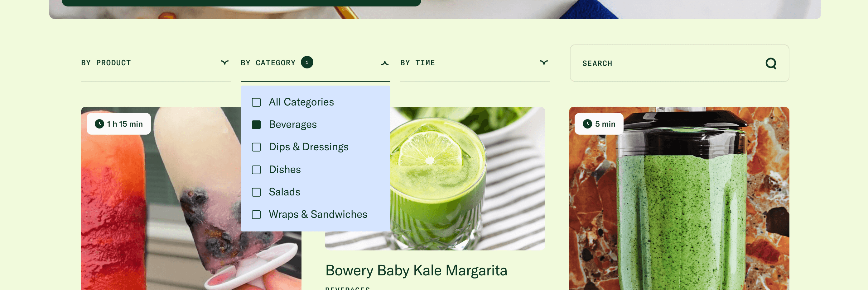This screenshot has width=868, height=290.
Task: Collapse the By Category dropdown arrow
Action: pos(384,63)
